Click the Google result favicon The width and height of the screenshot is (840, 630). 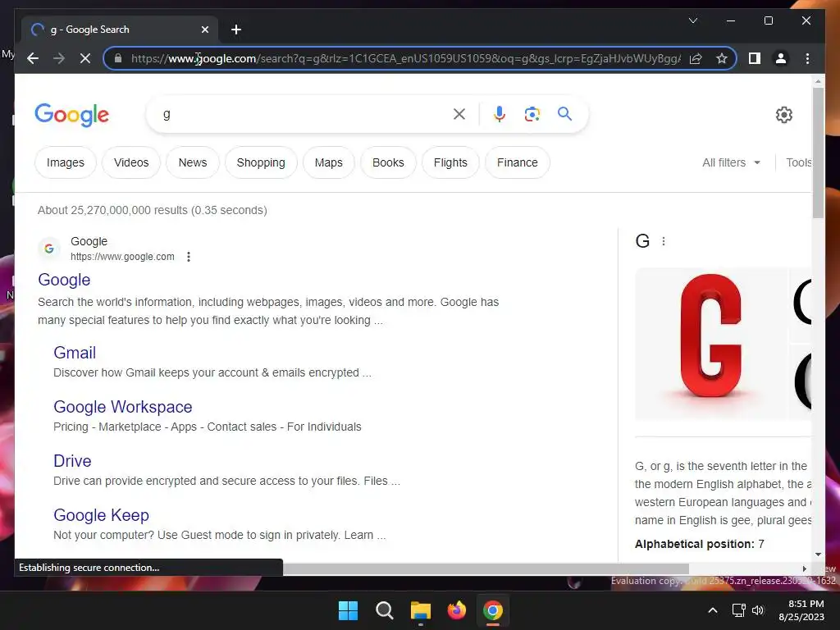pyautogui.click(x=48, y=249)
